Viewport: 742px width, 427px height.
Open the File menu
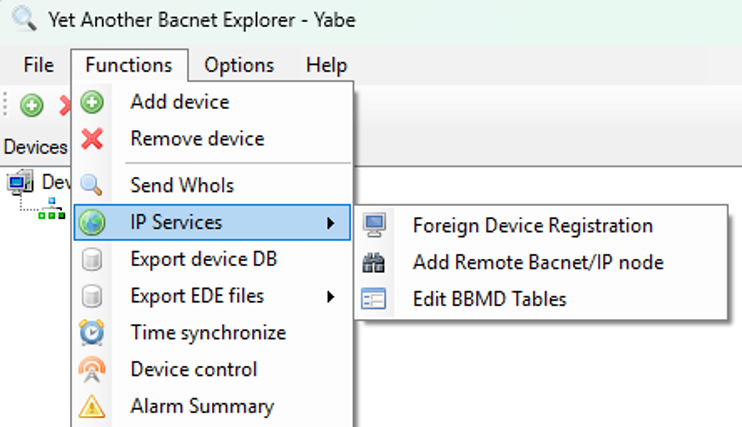[38, 65]
